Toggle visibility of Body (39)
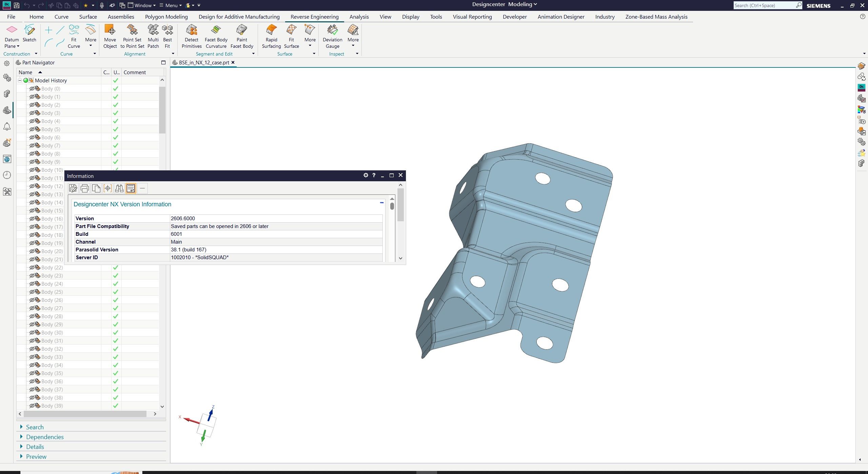 [32, 406]
